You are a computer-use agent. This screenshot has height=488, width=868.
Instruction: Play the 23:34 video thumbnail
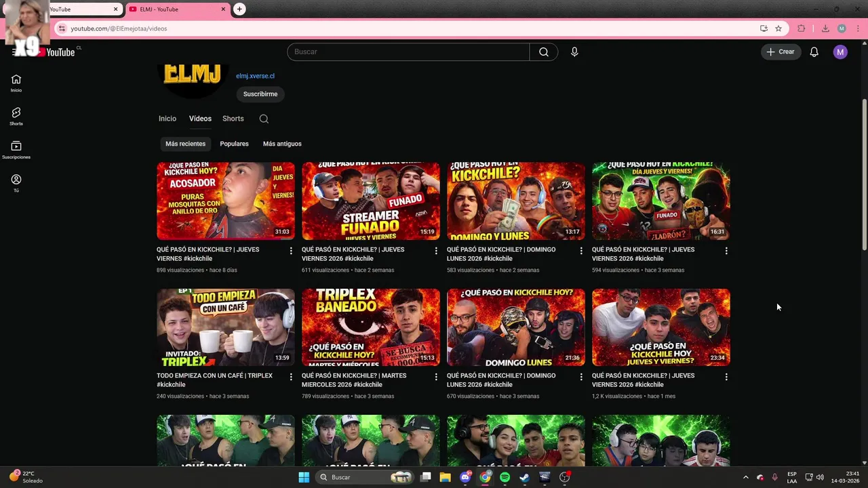(x=661, y=327)
